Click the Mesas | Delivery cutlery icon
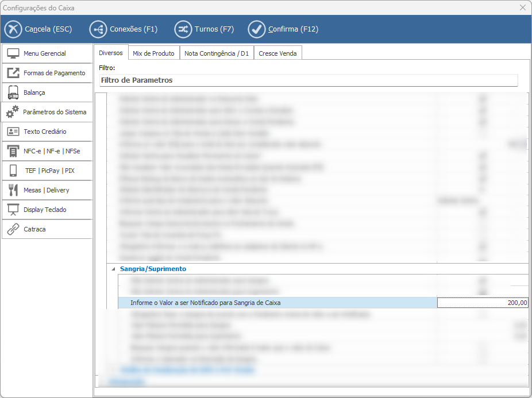The image size is (532, 398). [13, 190]
